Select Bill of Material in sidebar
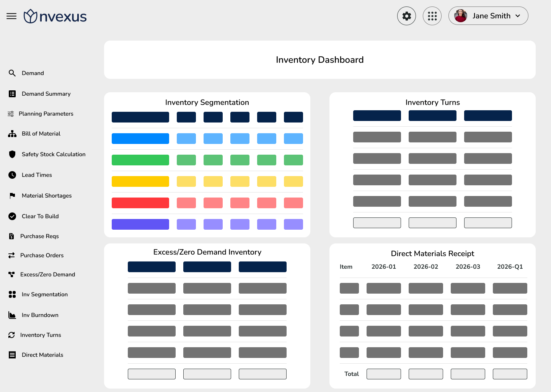The image size is (551, 392). [41, 134]
